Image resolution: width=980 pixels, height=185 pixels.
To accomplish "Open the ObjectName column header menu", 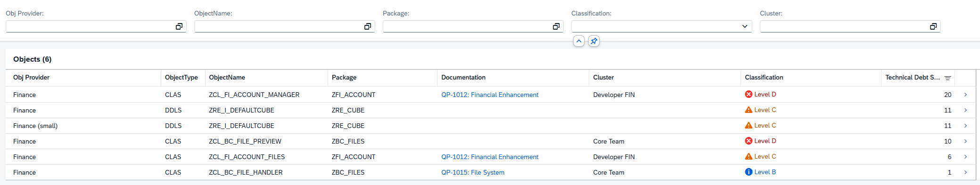I will pyautogui.click(x=266, y=78).
